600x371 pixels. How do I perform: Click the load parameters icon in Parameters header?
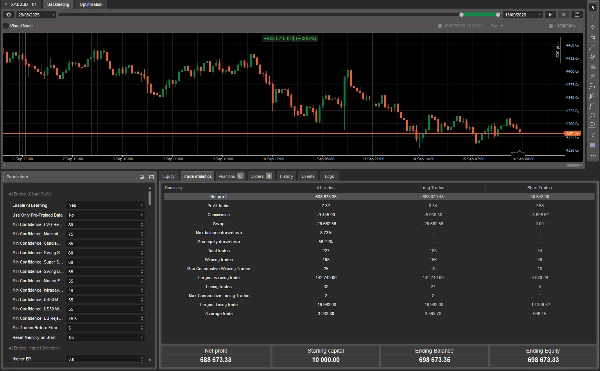coord(142,177)
